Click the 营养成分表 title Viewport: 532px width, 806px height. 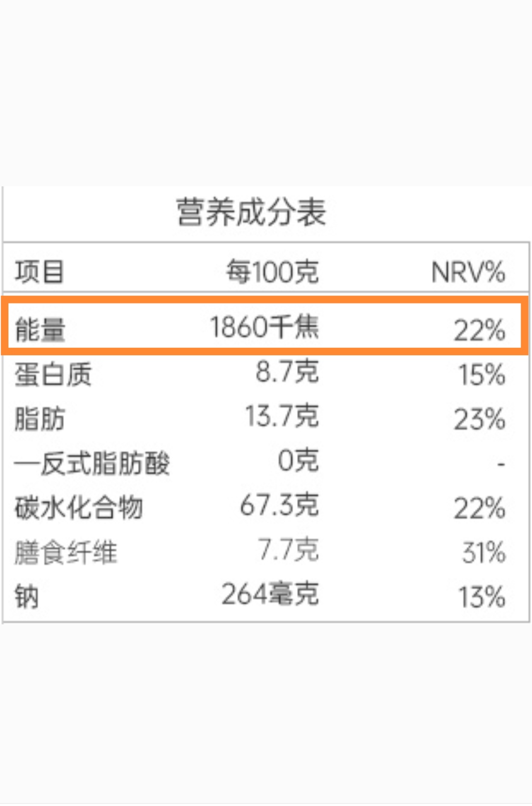coord(251,212)
